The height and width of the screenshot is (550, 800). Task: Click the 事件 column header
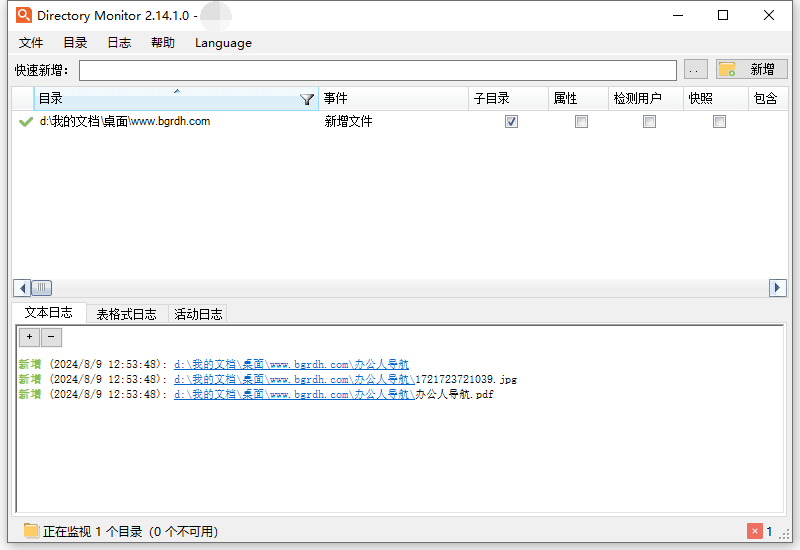tap(393, 98)
